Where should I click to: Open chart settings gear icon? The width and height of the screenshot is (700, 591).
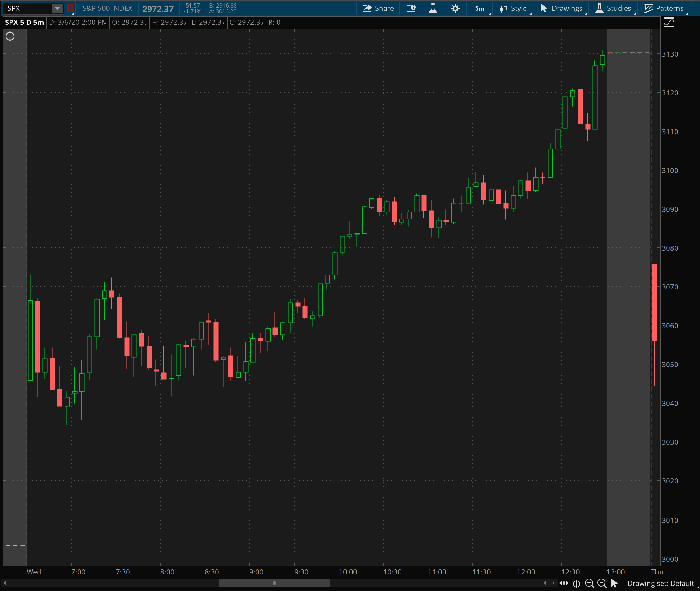click(455, 8)
